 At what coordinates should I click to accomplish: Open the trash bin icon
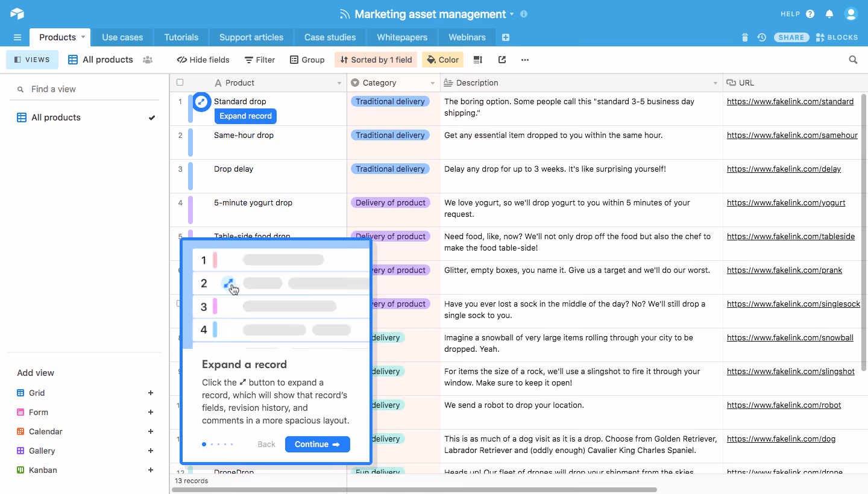pyautogui.click(x=745, y=37)
